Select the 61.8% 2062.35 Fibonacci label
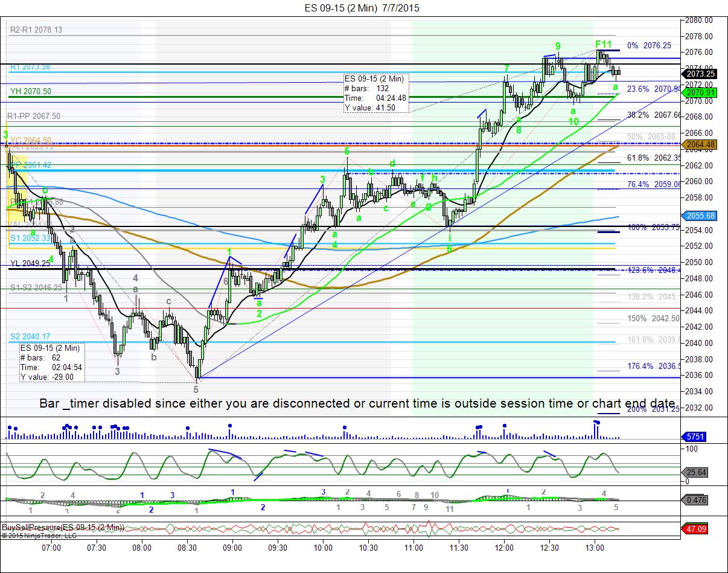This screenshot has width=728, height=573. point(654,158)
